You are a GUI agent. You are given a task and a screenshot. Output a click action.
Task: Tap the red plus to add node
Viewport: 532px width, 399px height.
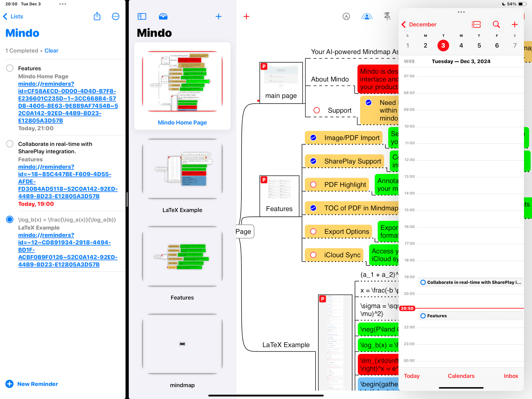[246, 16]
